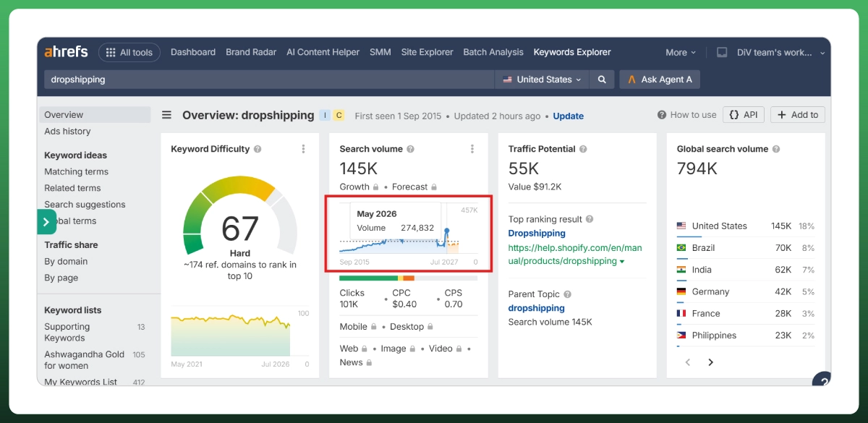Click the Traffic Potential help icon

[584, 149]
